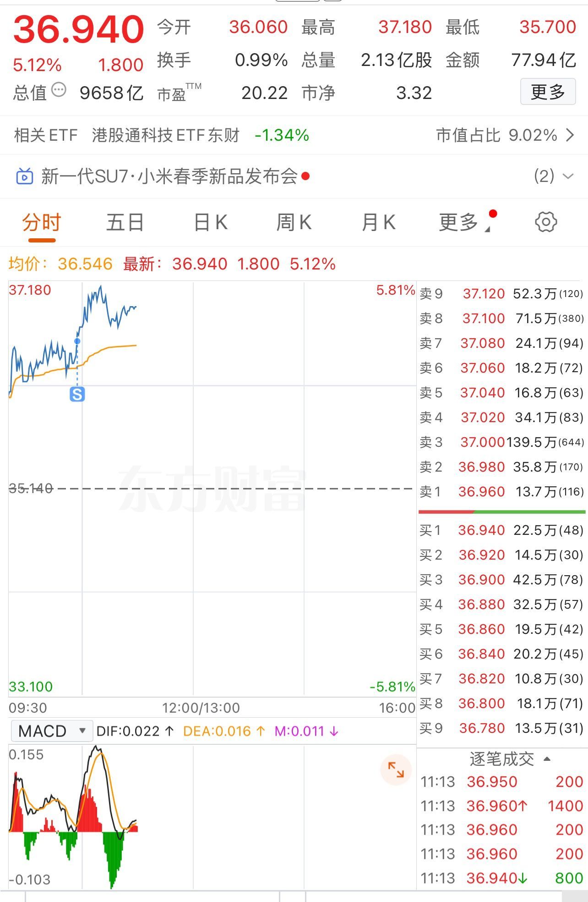The height and width of the screenshot is (902, 588).
Task: Open chart settings gear icon
Action: click(545, 222)
